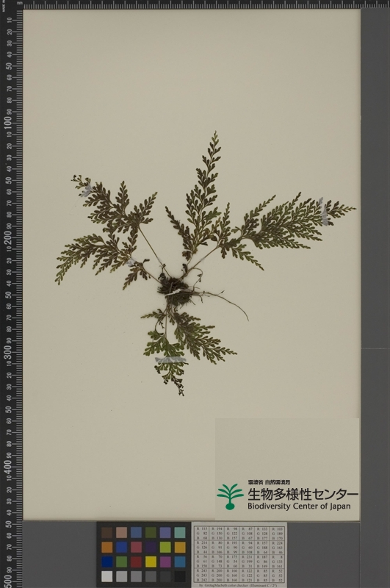Select the white swatch in the bottom row
Image resolution: width=390 pixels, height=588 pixels.
106,576
